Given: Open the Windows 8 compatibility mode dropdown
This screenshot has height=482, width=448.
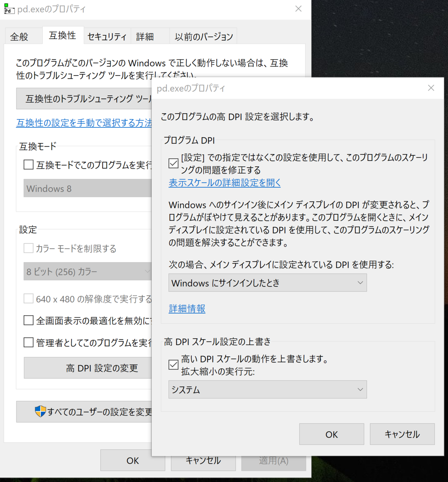Looking at the screenshot, I should [88, 188].
